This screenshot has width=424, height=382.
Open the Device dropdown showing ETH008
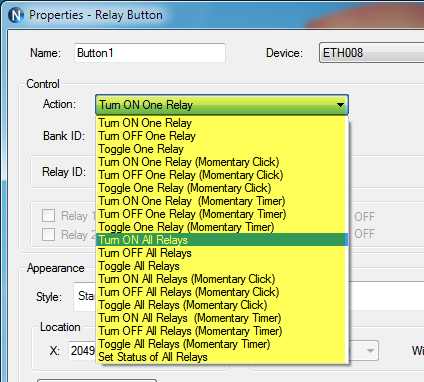(x=371, y=53)
